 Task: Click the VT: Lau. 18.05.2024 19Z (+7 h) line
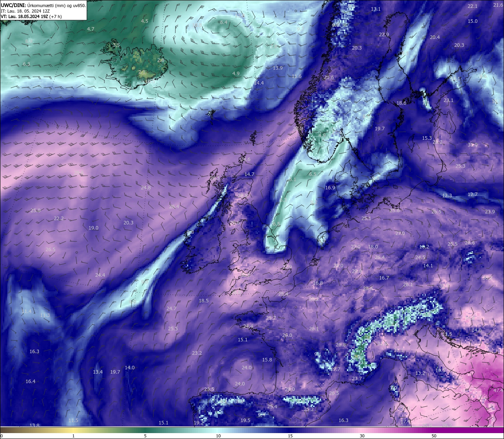pyautogui.click(x=31, y=17)
